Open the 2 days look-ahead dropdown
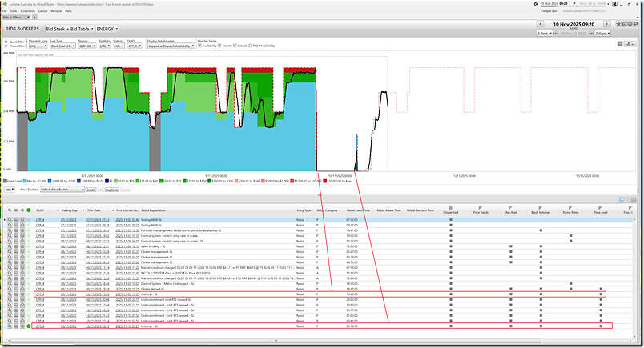644x348 pixels. pos(602,34)
